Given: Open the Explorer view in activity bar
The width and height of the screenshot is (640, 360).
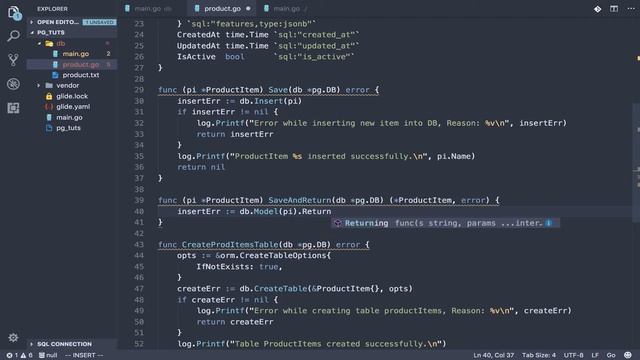Looking at the screenshot, I should coord(14,12).
